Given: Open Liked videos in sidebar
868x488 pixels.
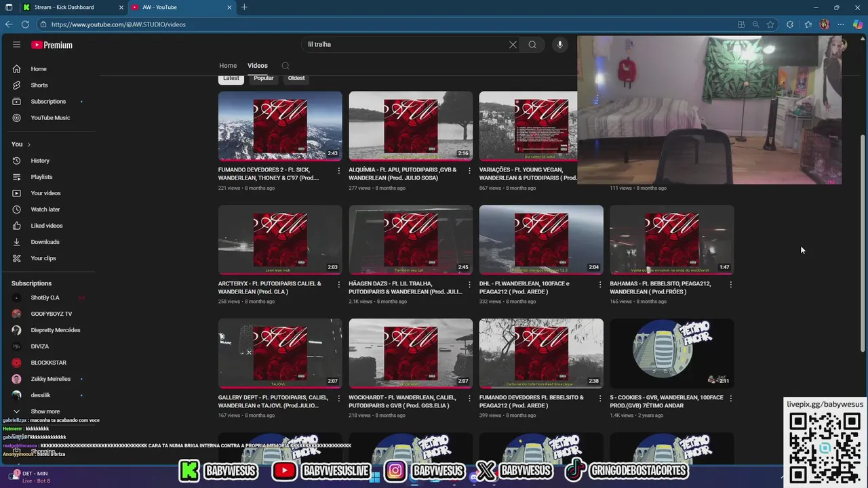Looking at the screenshot, I should click(46, 226).
